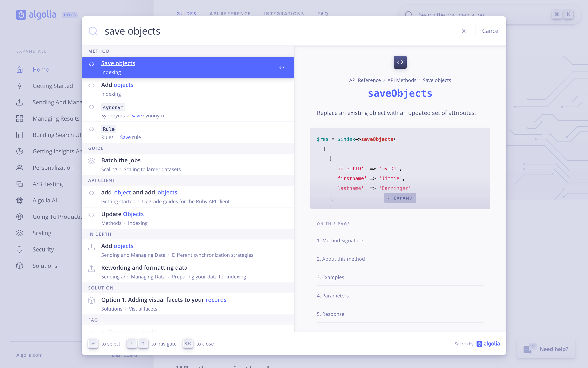Expand the code sample block
Image resolution: width=588 pixels, height=368 pixels.
pyautogui.click(x=400, y=198)
